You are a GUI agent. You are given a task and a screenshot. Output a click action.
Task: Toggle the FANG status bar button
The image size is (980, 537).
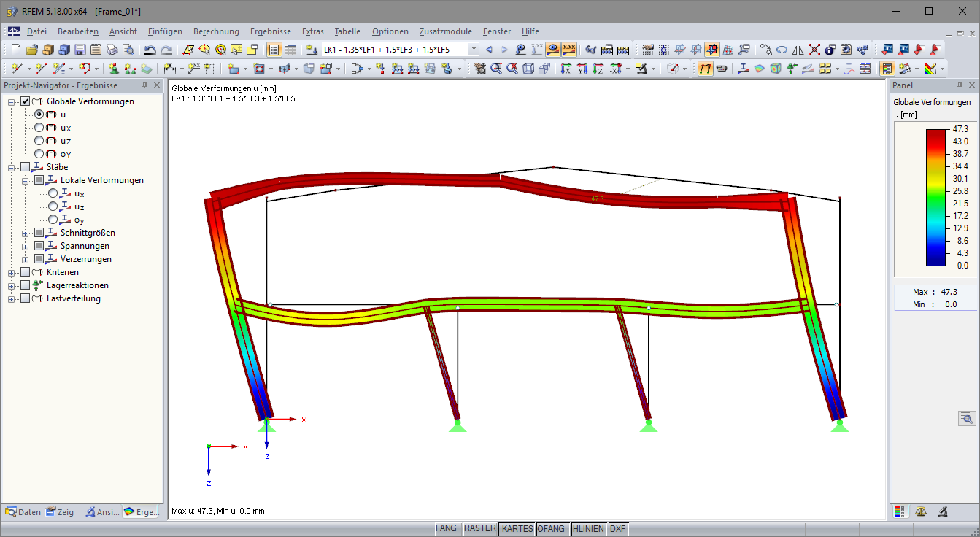pos(447,528)
